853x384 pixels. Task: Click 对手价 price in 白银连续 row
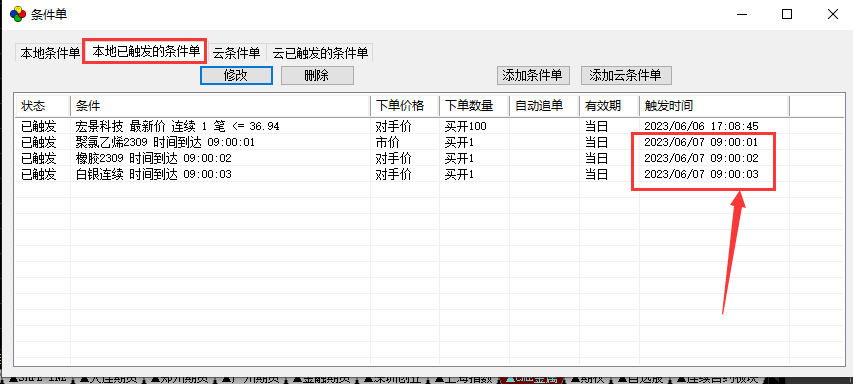(393, 175)
